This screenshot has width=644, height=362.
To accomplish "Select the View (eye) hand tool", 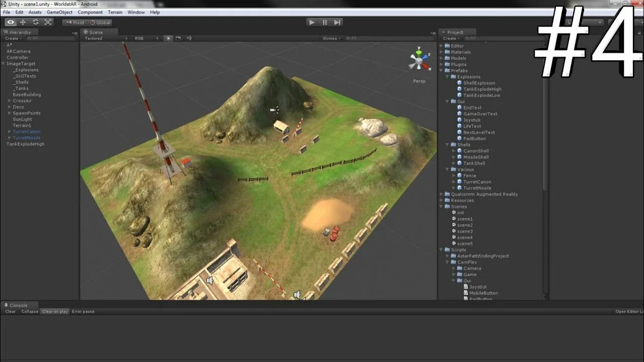I will 11,22.
